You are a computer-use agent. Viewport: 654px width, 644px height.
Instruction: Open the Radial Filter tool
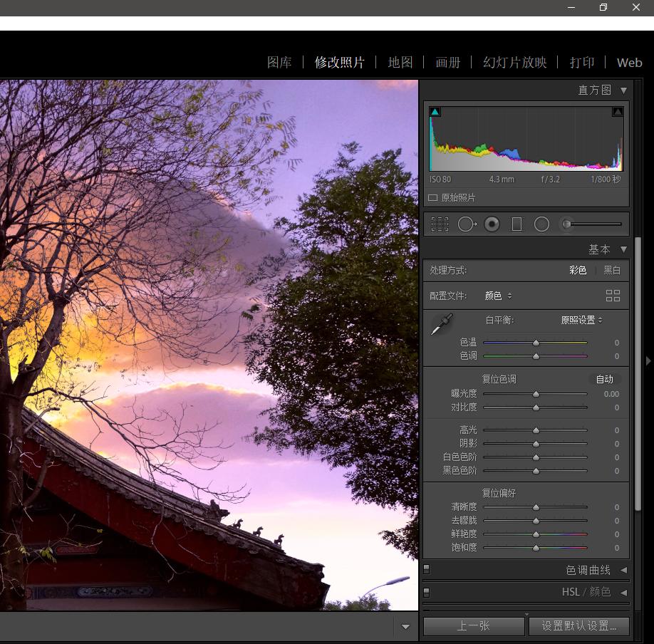(x=541, y=224)
